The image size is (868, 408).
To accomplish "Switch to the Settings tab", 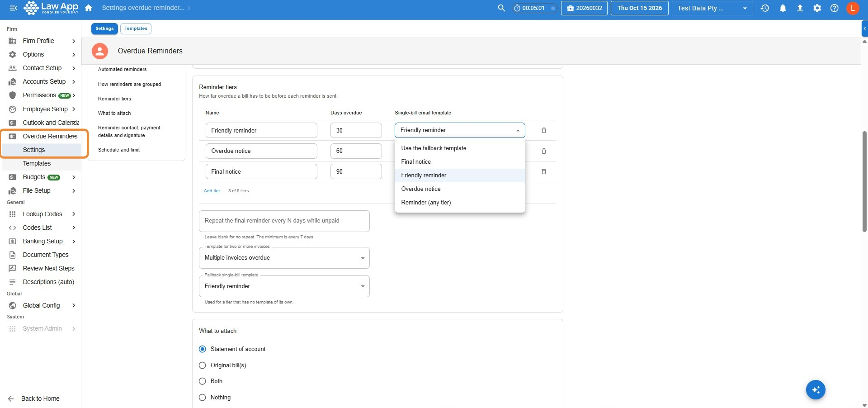I will tap(104, 28).
